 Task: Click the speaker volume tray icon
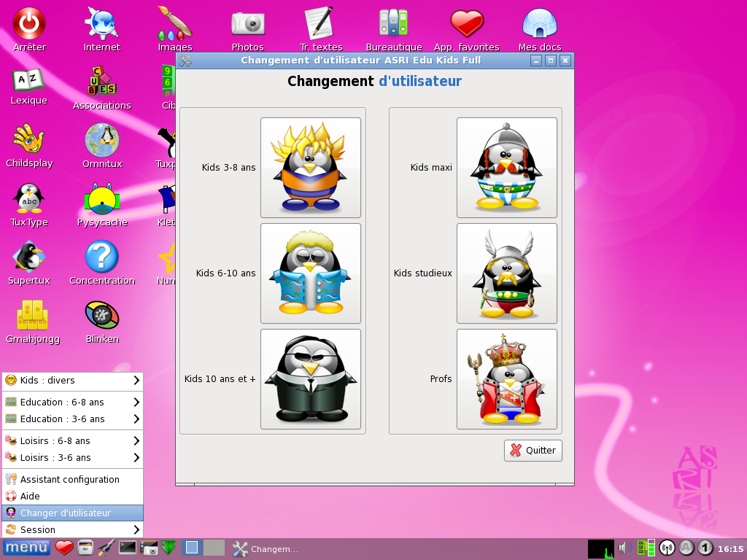pyautogui.click(x=625, y=548)
